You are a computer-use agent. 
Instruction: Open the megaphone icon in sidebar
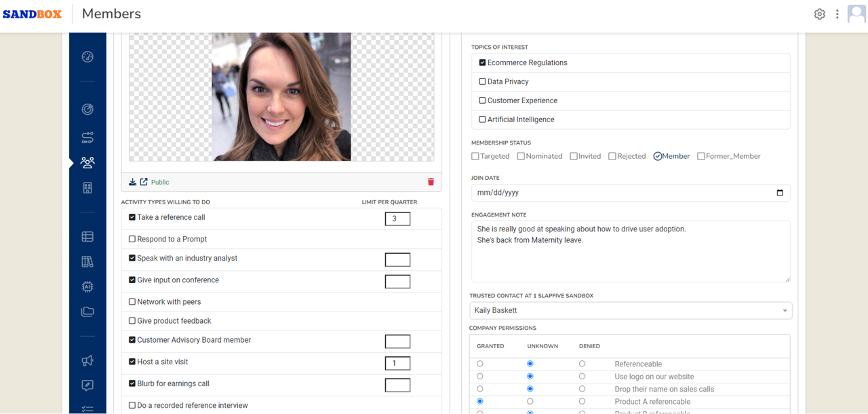87,361
